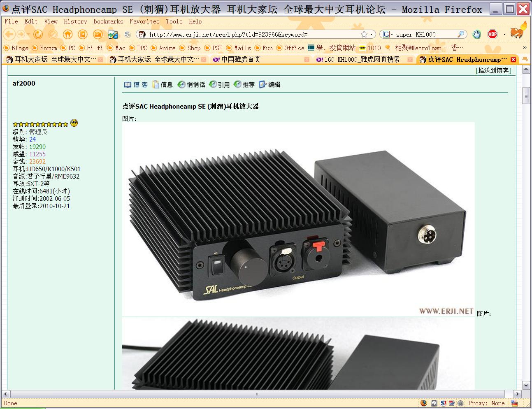Switch to the first 耳机大家坛 tab
Image resolution: width=532 pixels, height=409 pixels.
54,60
